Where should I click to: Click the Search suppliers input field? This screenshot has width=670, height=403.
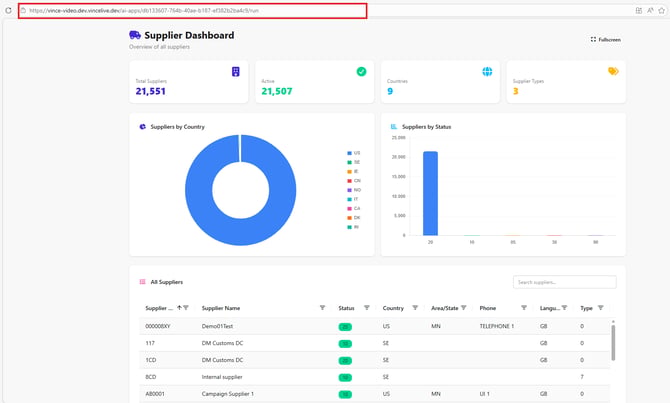pos(564,282)
